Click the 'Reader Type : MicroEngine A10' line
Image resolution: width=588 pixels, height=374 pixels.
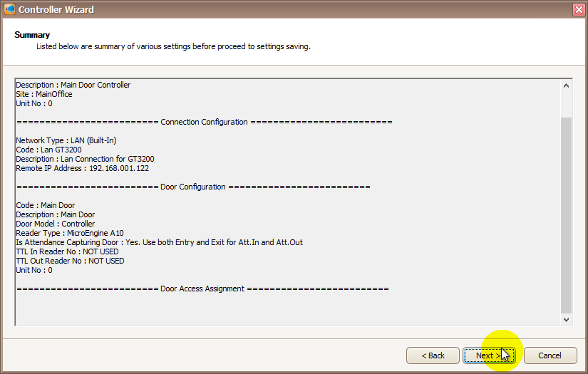tap(69, 233)
